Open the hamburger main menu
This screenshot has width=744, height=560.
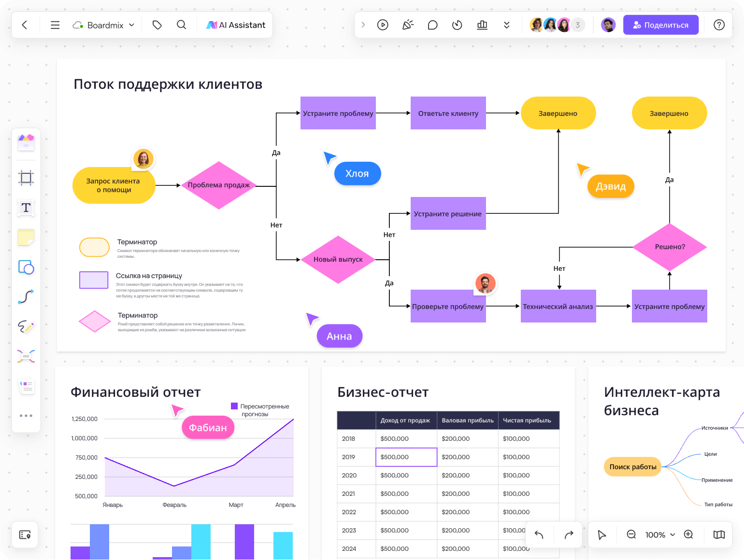[x=55, y=25]
